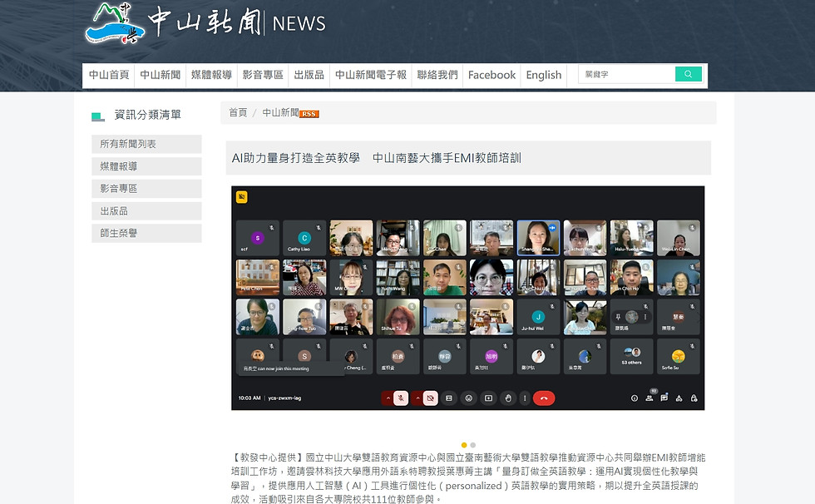
Task: Click Cathy Liao's teal 'C' avatar
Action: pyautogui.click(x=304, y=238)
